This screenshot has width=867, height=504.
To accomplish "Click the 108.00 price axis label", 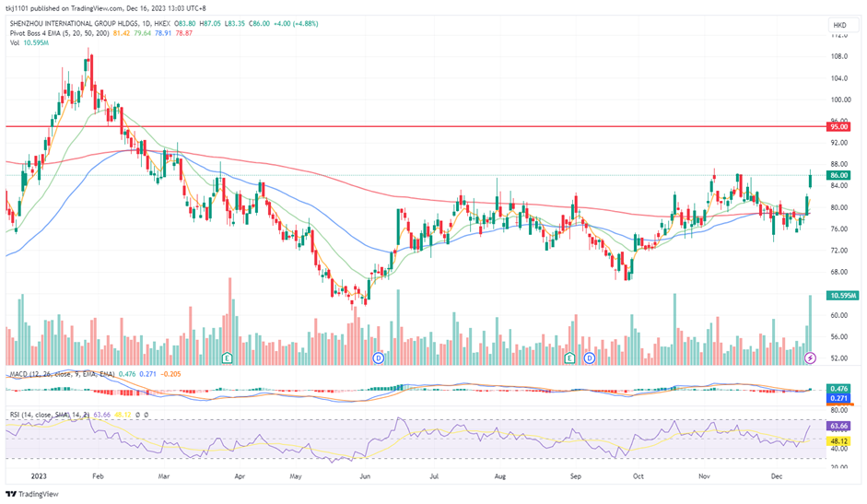I will pos(838,56).
